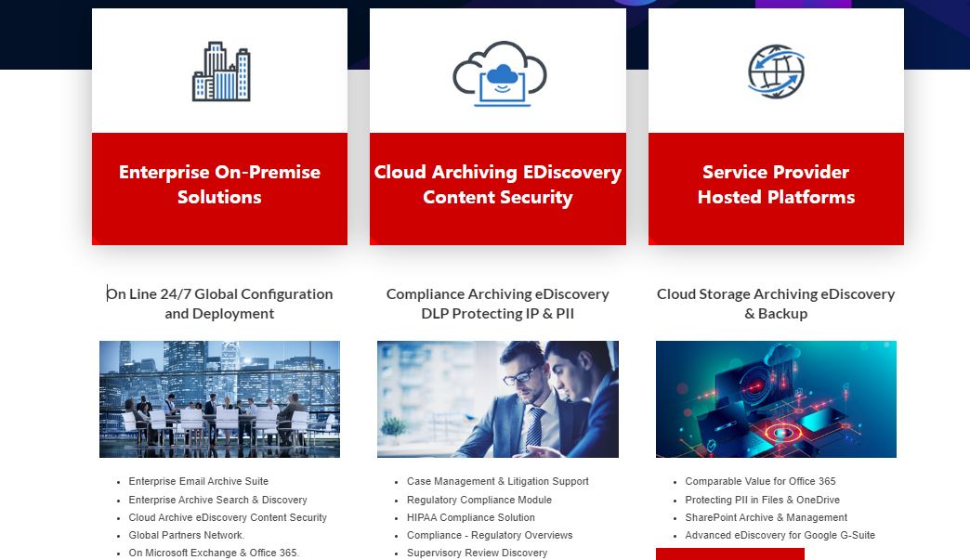Select the Cloud Archive eDiscovery Content Security entry
Viewport: 970px width, 560px height.
tap(227, 517)
